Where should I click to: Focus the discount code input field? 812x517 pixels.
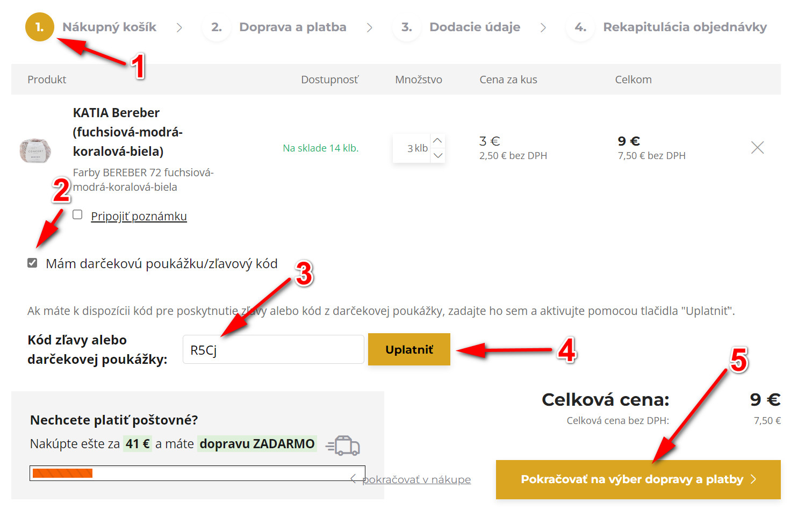tap(273, 350)
